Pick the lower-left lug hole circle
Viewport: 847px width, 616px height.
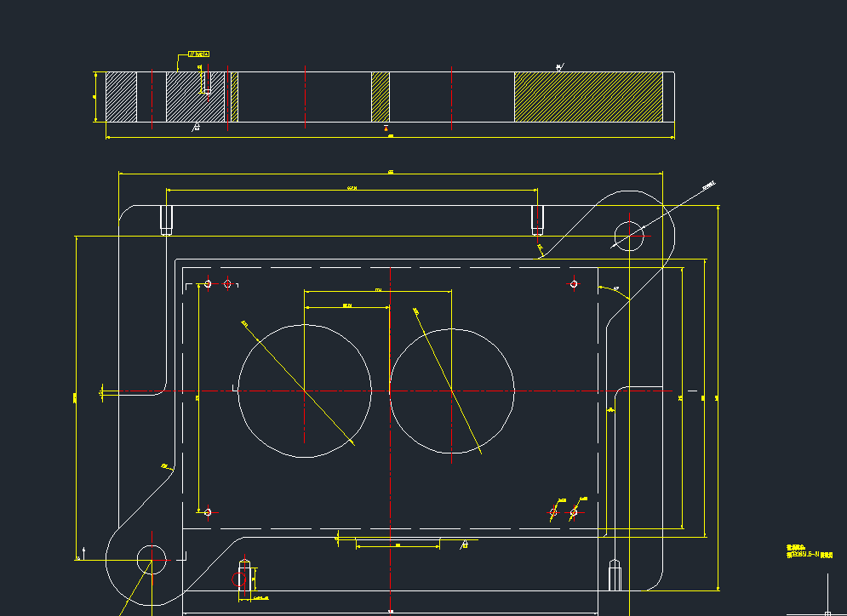[152, 560]
